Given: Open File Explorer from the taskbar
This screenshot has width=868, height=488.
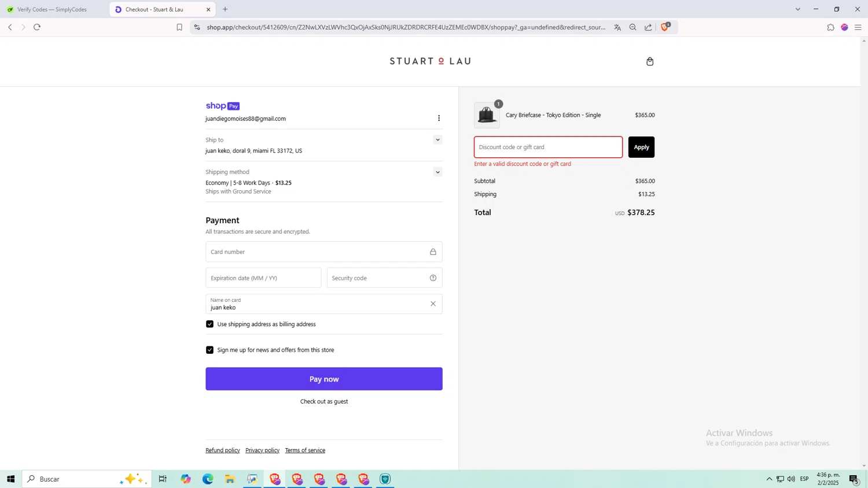Looking at the screenshot, I should click(230, 479).
